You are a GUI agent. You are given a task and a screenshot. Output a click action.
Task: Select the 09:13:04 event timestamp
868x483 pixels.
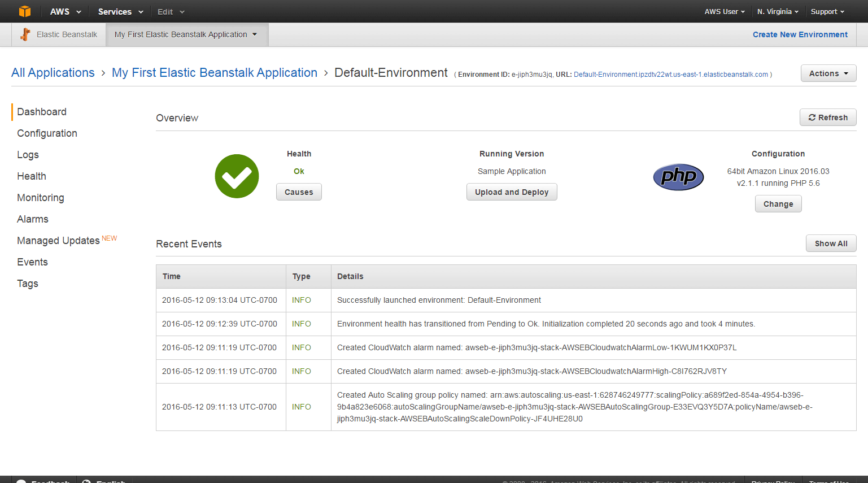click(220, 300)
